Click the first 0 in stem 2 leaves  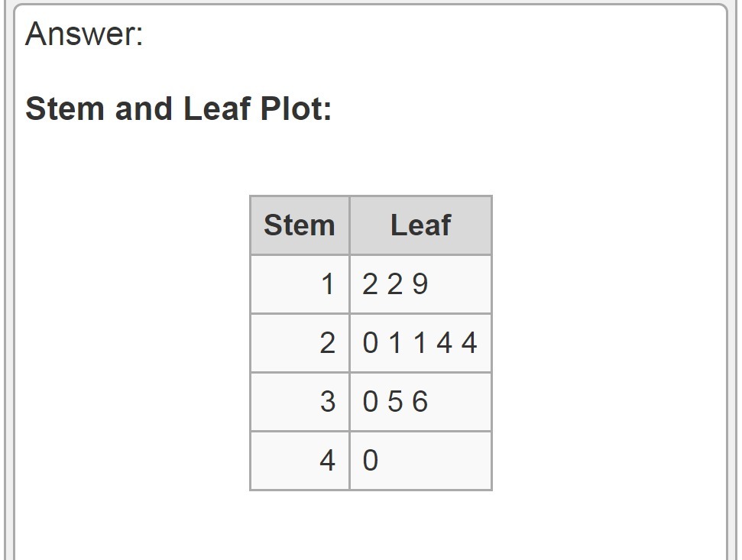pos(371,343)
